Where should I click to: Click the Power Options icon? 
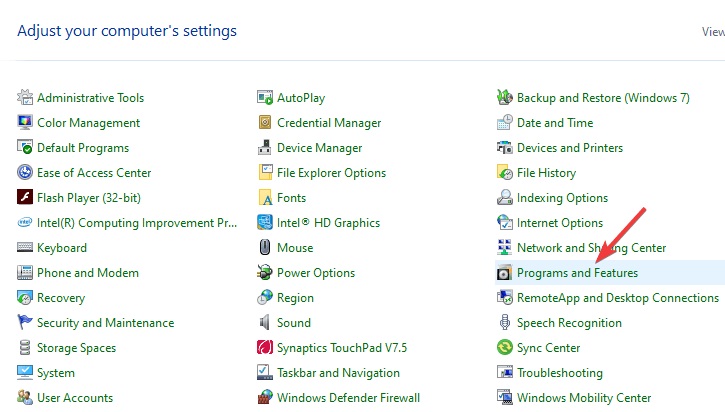tap(265, 272)
